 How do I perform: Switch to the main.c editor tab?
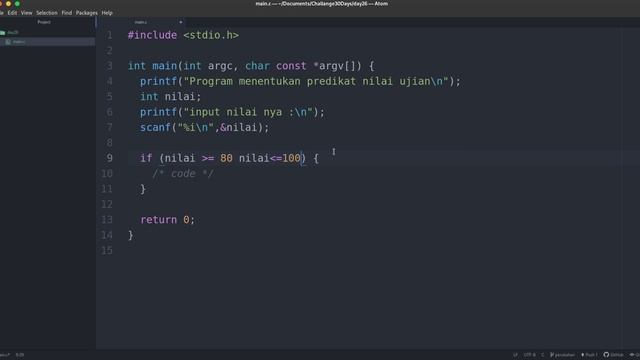coord(141,22)
